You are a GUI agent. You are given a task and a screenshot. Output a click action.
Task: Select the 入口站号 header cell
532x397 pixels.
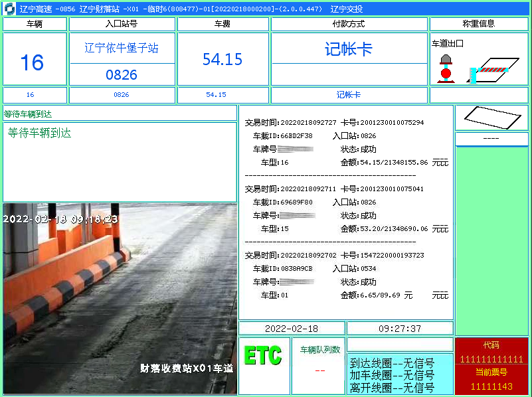click(x=122, y=24)
